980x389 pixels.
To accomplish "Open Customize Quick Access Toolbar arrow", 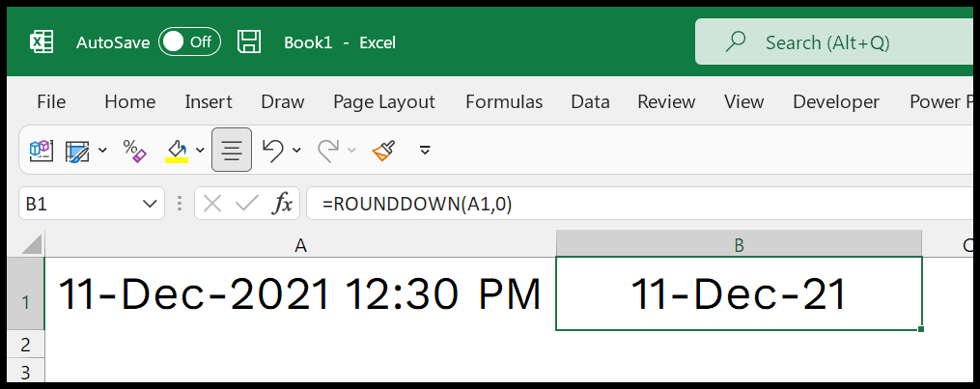I will click(425, 150).
